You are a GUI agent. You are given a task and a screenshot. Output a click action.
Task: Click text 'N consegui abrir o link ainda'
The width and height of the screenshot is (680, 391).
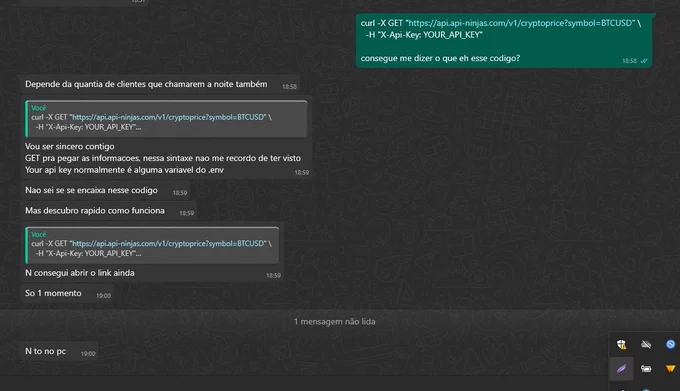(80, 273)
